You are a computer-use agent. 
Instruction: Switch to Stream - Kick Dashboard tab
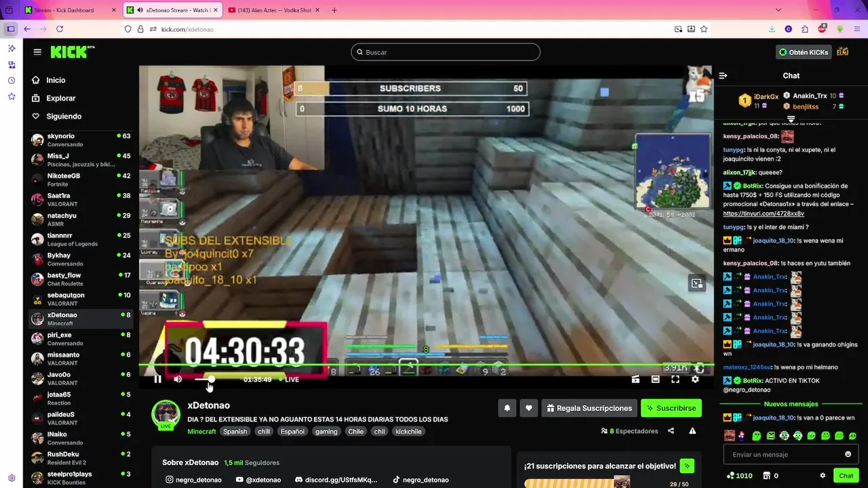pos(69,10)
